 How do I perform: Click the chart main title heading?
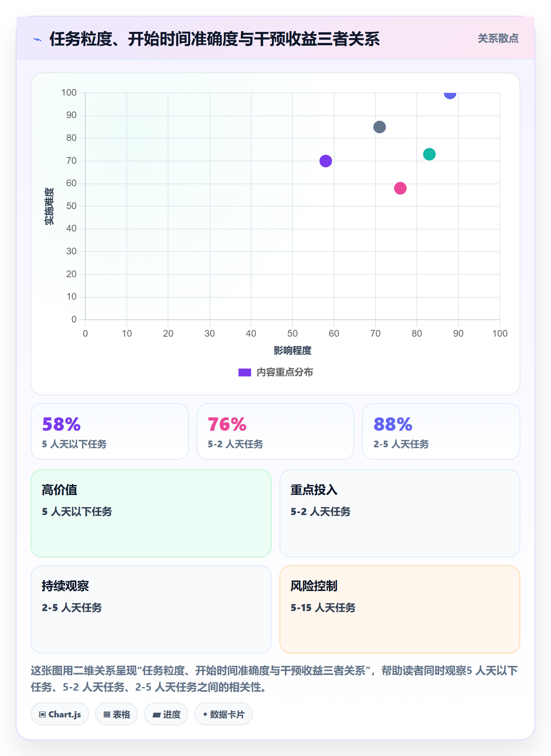[214, 39]
